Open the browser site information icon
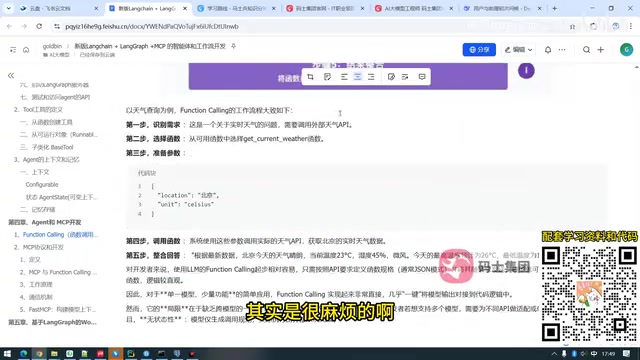640x360 pixels. (x=57, y=26)
